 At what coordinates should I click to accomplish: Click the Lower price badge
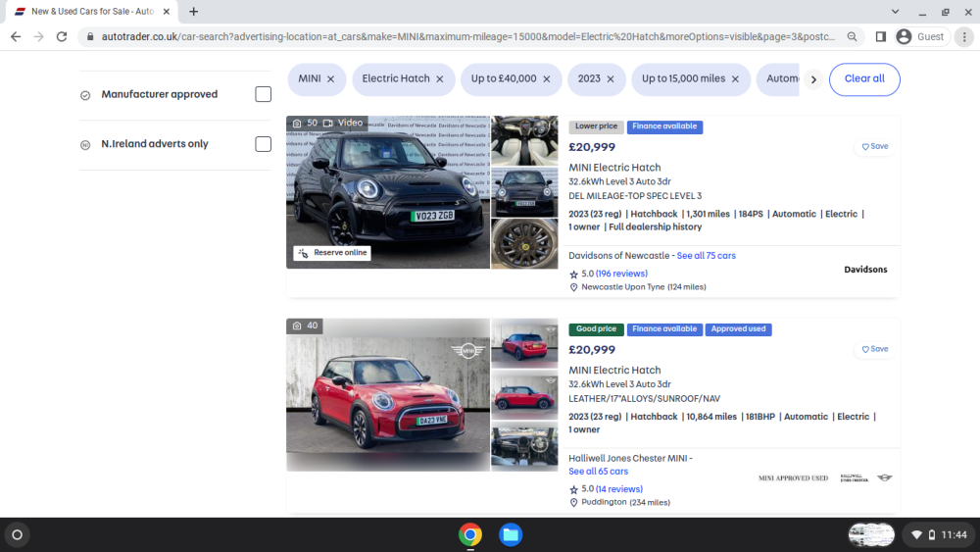(x=596, y=126)
